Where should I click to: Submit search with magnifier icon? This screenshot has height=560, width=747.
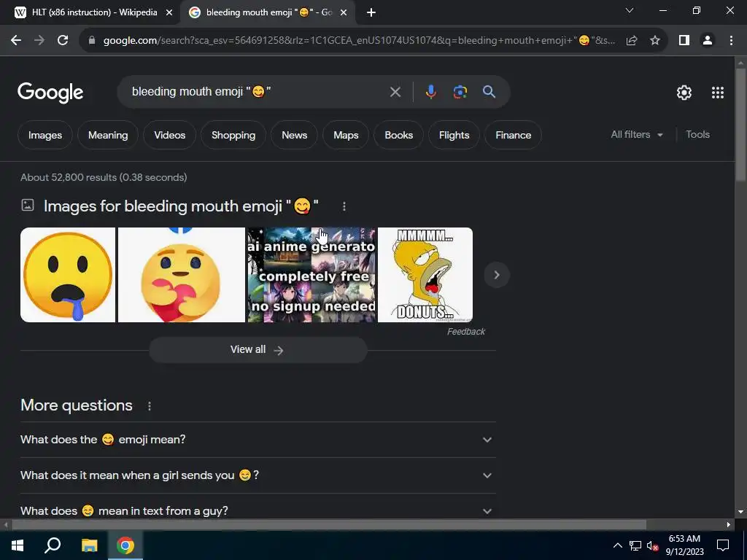[x=489, y=92]
